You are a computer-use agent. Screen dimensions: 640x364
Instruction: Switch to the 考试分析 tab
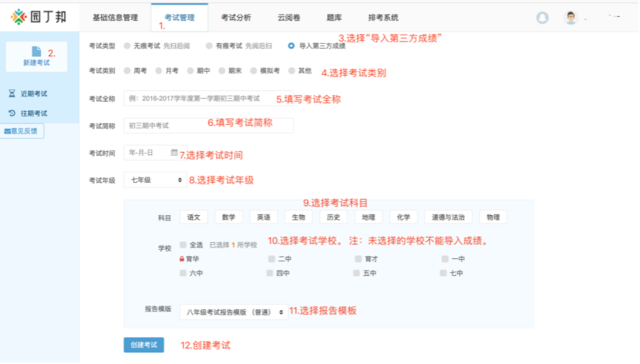tap(235, 17)
